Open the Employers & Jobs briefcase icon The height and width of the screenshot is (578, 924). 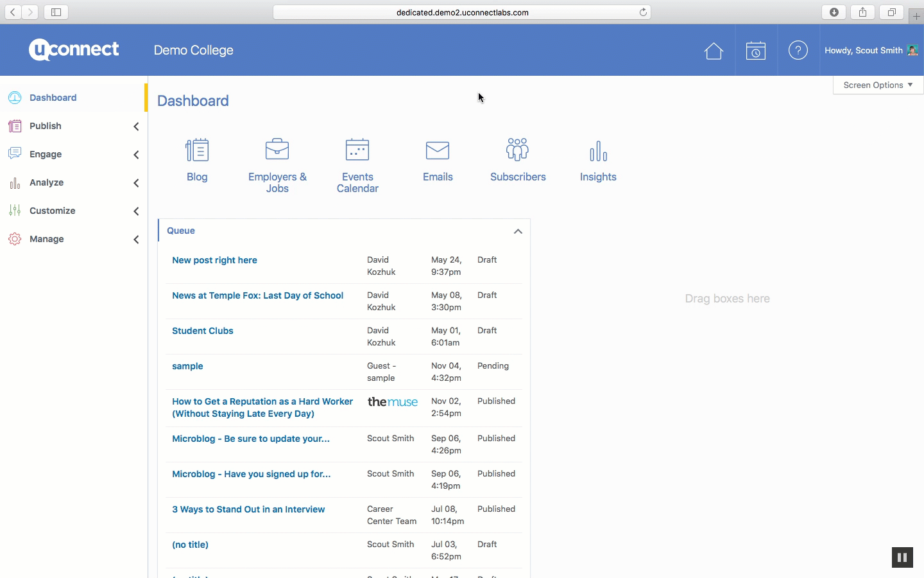[277, 150]
